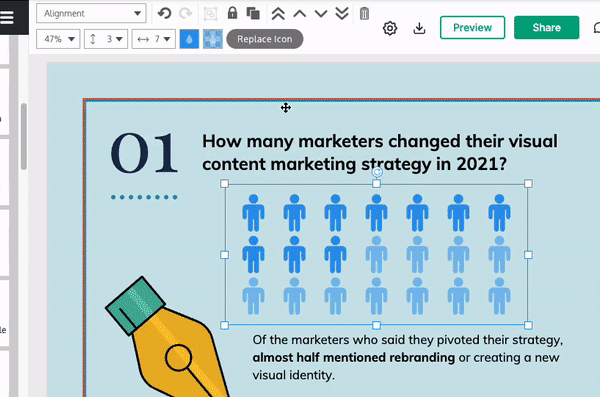Click the bottom-right resize handle of icon chart
This screenshot has width=600, height=397.
[x=528, y=325]
